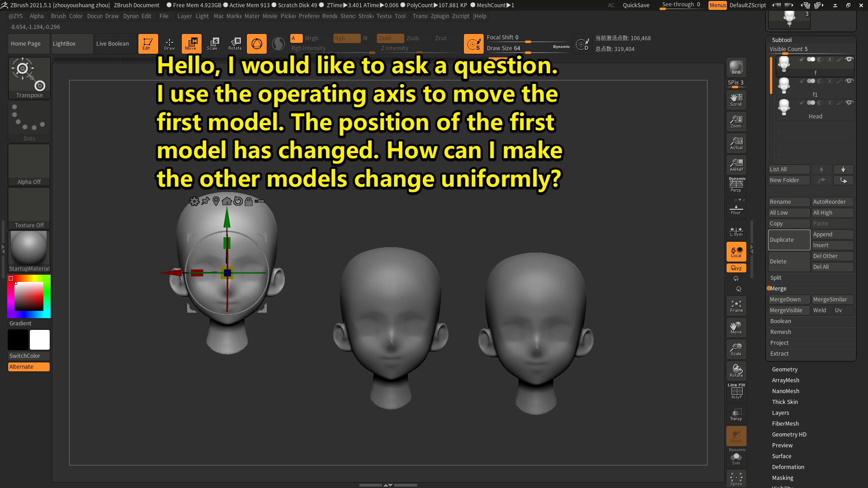Open the Zplugin menu

coord(439,16)
